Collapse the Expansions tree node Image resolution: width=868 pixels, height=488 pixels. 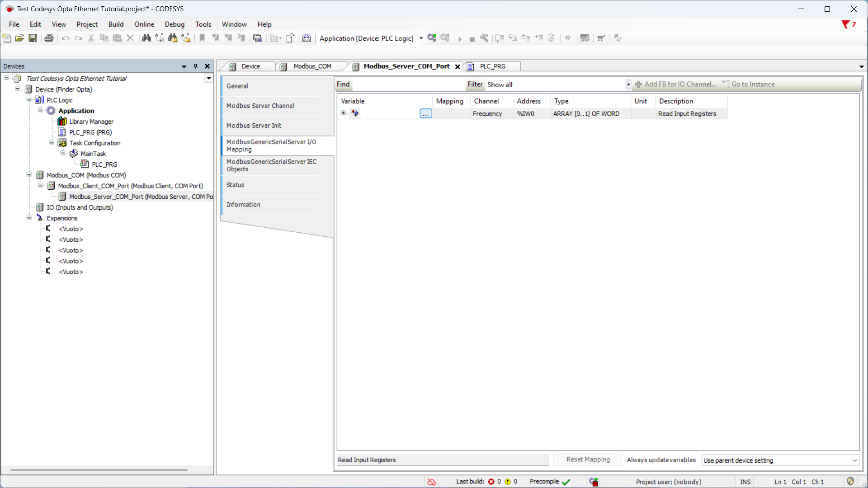(x=29, y=218)
